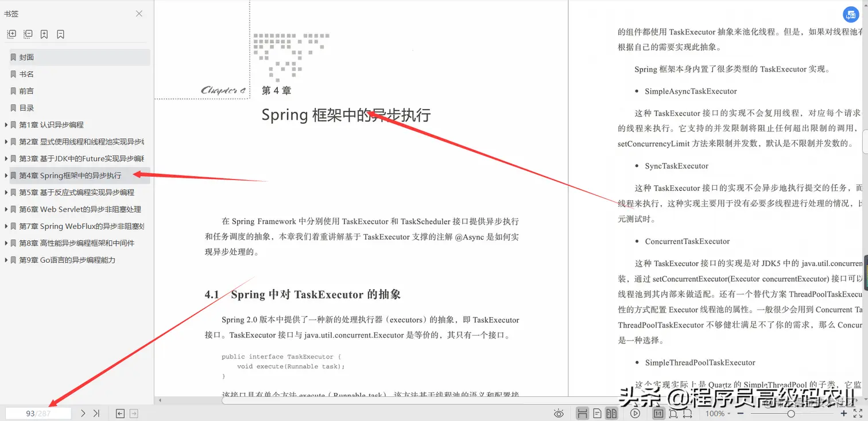868x421 pixels.
Task: Click the SimpleThreadPoolTaskExecutor bullet text
Action: tap(700, 362)
